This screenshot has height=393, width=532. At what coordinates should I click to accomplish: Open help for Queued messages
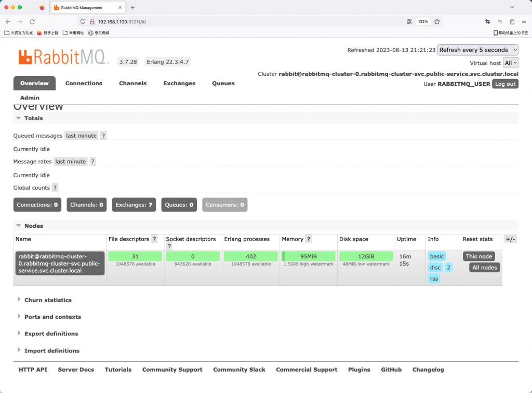point(103,136)
